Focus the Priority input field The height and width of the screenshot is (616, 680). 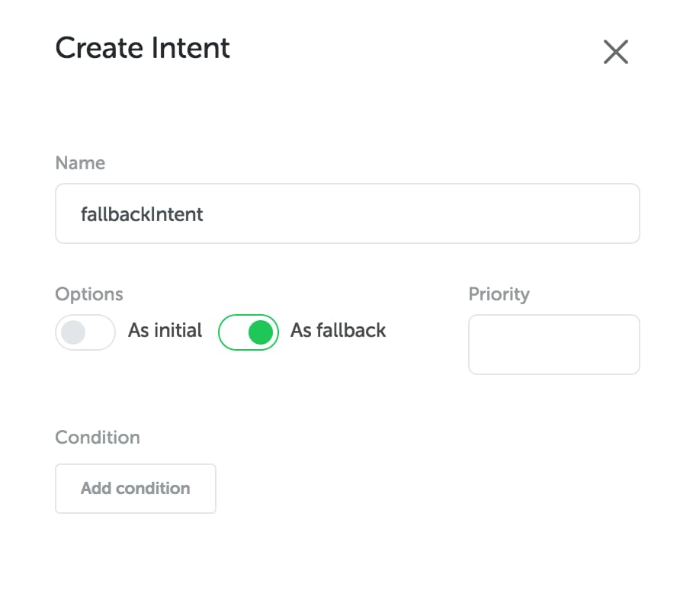(x=554, y=345)
